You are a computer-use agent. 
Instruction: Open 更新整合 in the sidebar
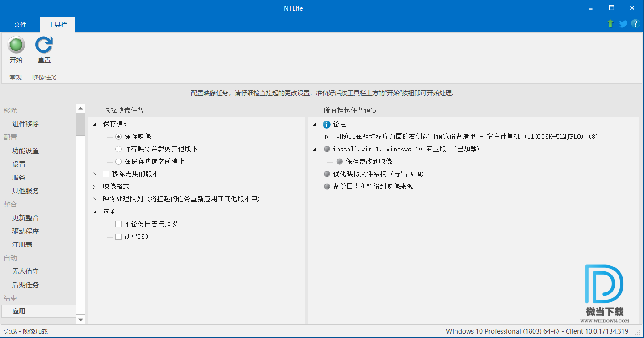25,218
